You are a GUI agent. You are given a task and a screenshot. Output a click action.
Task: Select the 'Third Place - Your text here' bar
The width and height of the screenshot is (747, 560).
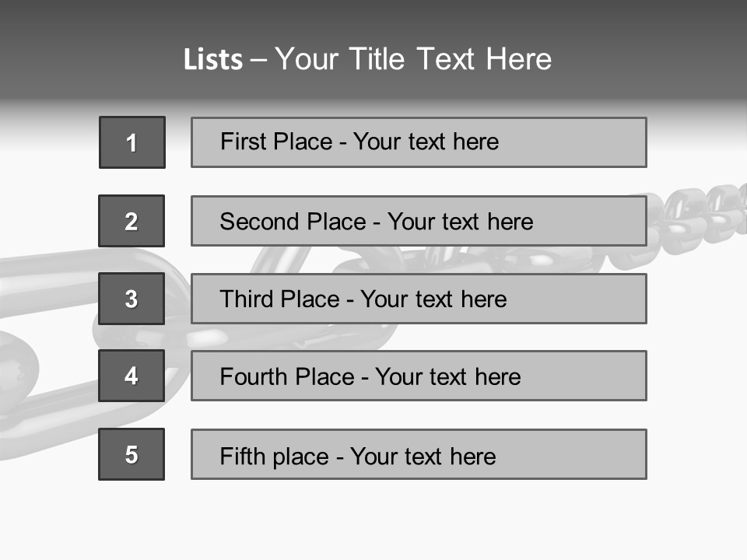coord(419,299)
